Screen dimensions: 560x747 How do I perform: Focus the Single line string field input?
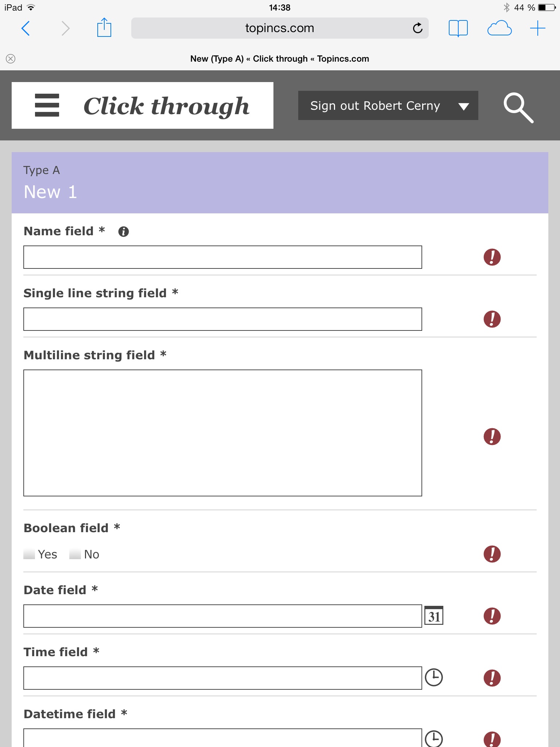(x=222, y=319)
